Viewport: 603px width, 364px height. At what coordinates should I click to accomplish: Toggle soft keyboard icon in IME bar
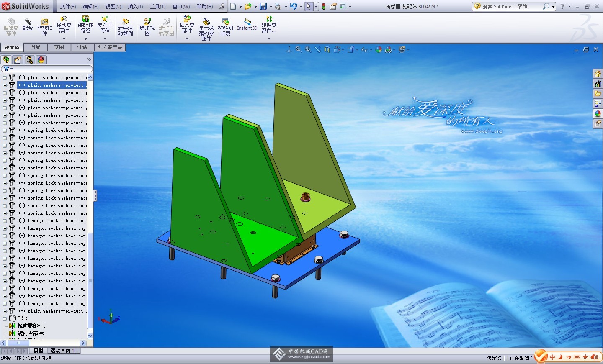(577, 357)
